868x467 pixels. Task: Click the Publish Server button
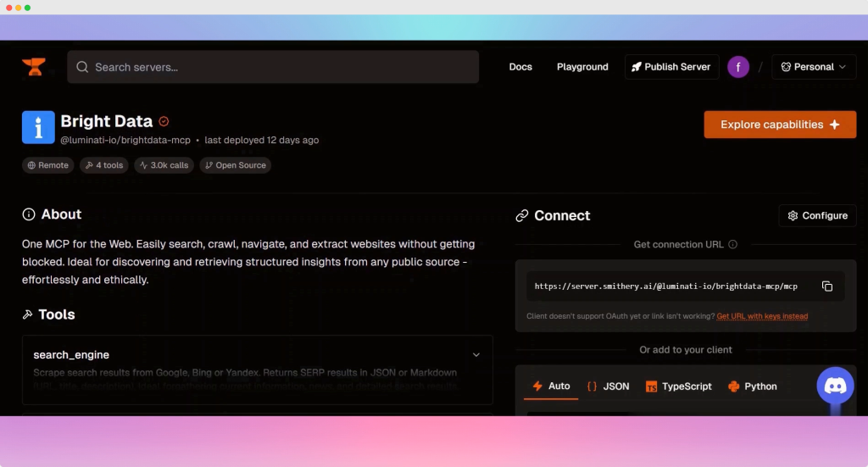(x=671, y=67)
